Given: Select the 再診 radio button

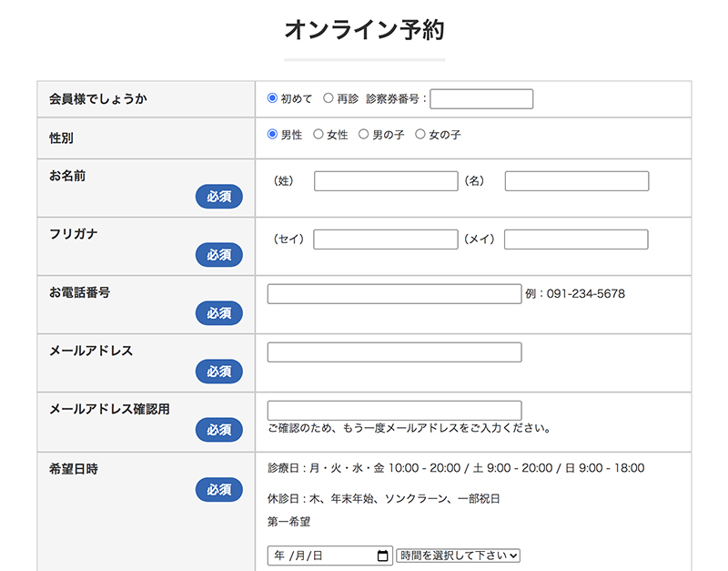Looking at the screenshot, I should pos(329,98).
